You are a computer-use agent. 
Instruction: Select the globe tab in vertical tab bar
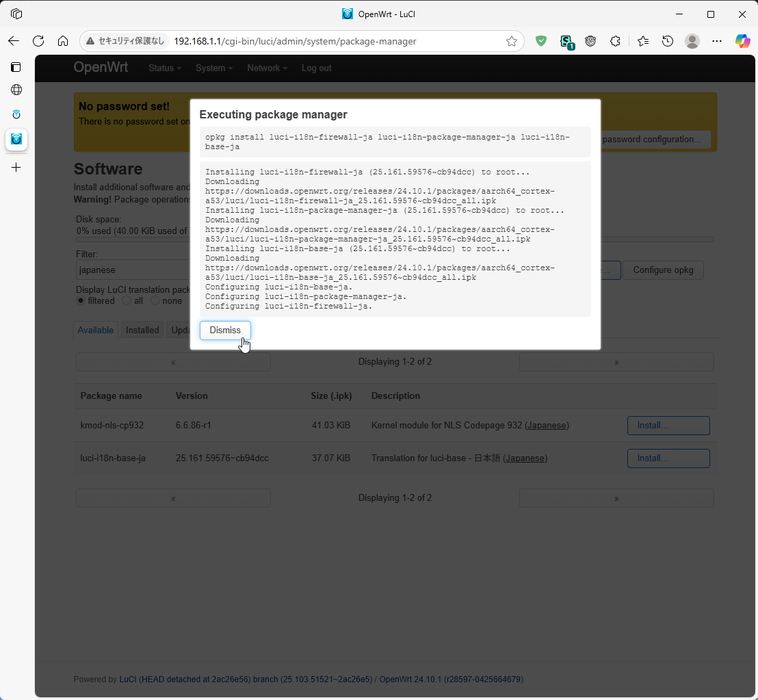coord(16,90)
